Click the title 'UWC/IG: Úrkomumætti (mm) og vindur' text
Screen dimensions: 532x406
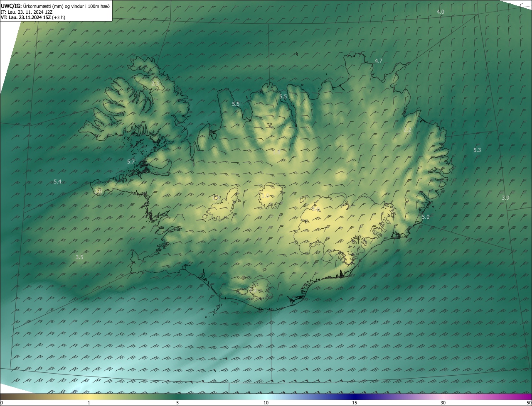55,6
